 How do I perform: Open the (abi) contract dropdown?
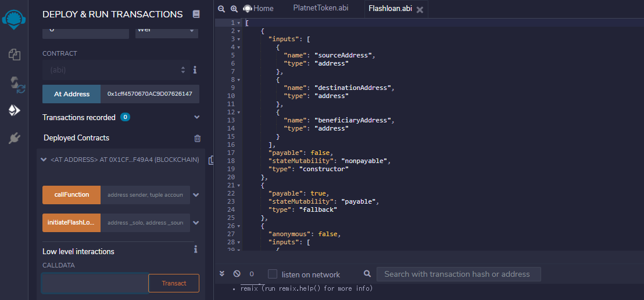(x=116, y=70)
